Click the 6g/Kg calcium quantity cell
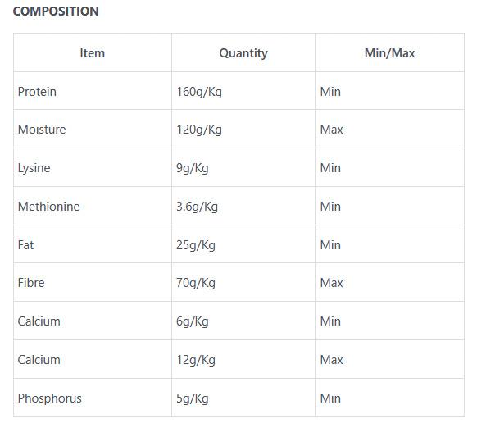This screenshot has height=428, width=504. click(x=193, y=321)
